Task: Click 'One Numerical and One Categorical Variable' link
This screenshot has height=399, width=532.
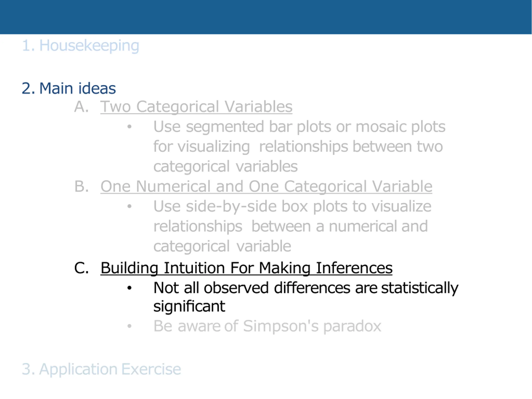Action: pos(266,186)
